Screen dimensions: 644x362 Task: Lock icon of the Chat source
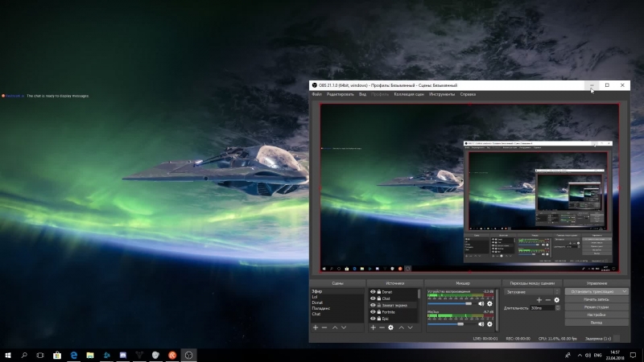click(x=379, y=298)
